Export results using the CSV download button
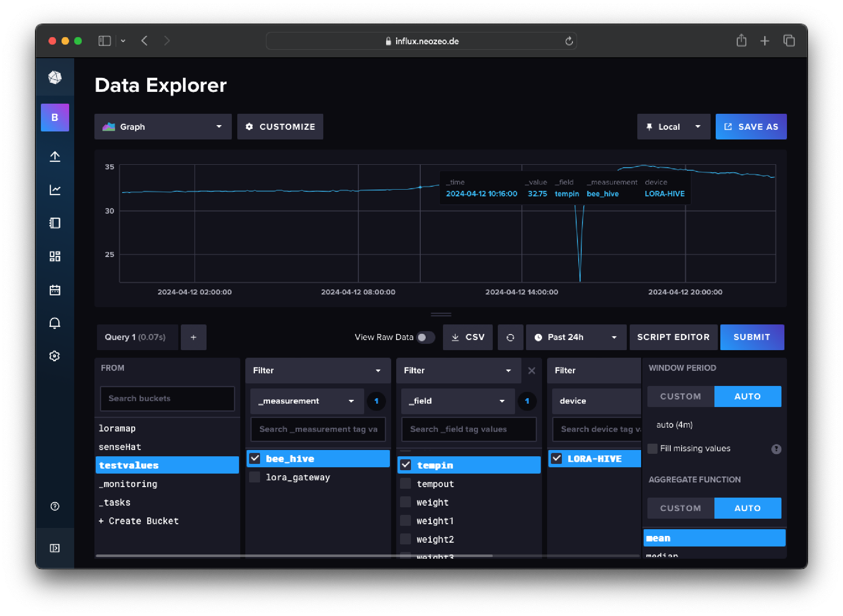 [x=467, y=337]
